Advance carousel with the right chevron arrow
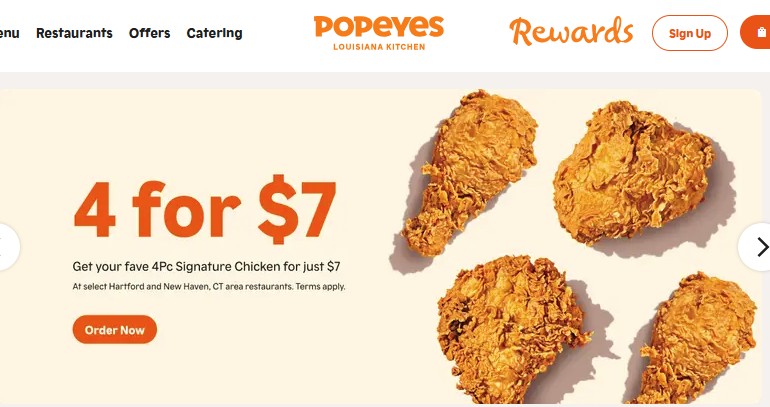The height and width of the screenshot is (407, 770). coord(756,247)
